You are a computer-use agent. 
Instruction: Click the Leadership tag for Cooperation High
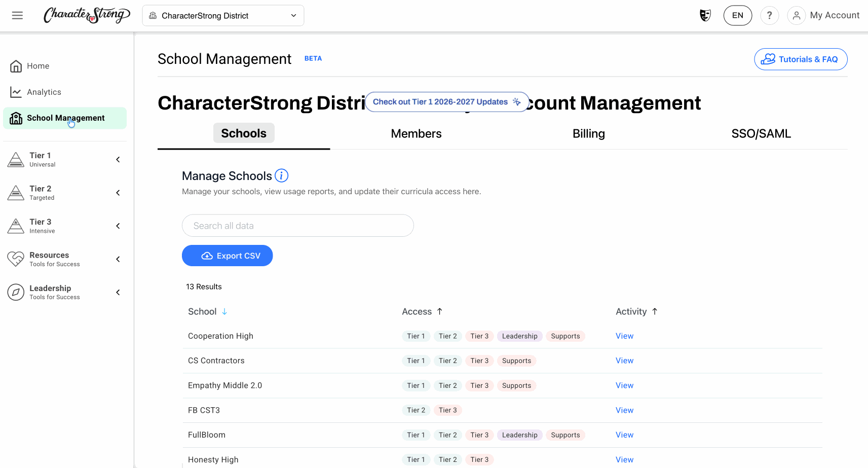tap(519, 336)
